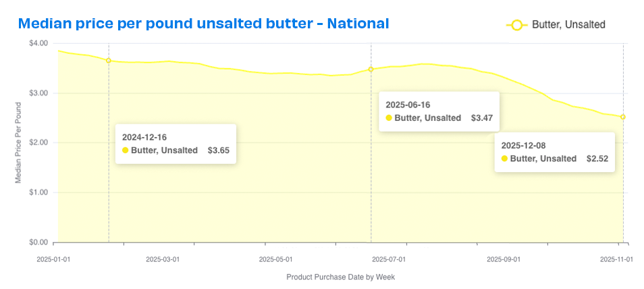Click the $2.00 y-axis tick label
This screenshot has height=289, width=644.
(x=38, y=142)
